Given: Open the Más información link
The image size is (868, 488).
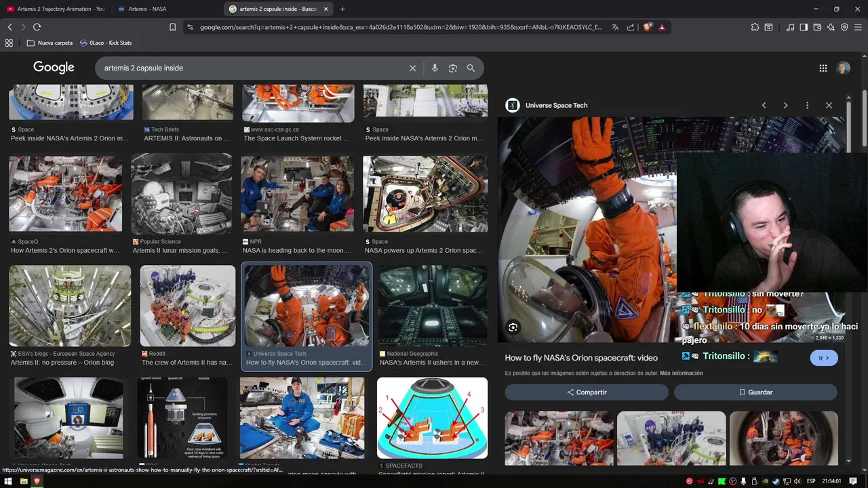Looking at the screenshot, I should [x=682, y=373].
